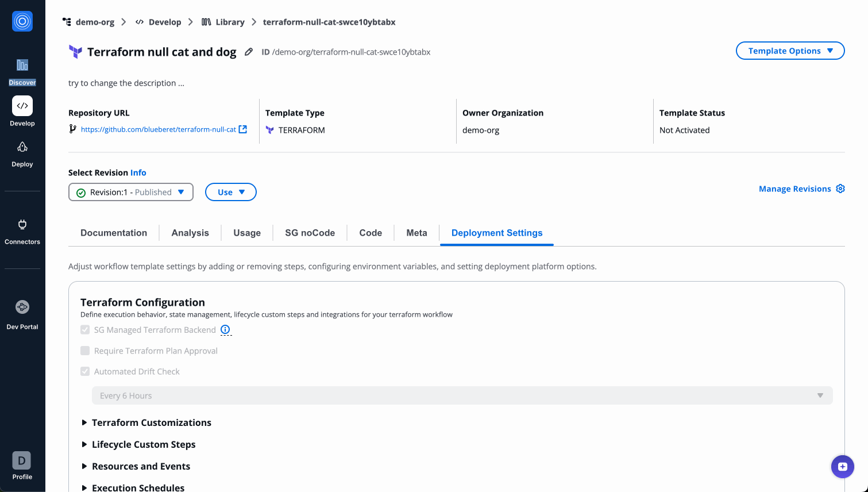This screenshot has width=868, height=492.
Task: Click the org tree icon in breadcrumb
Action: (67, 22)
